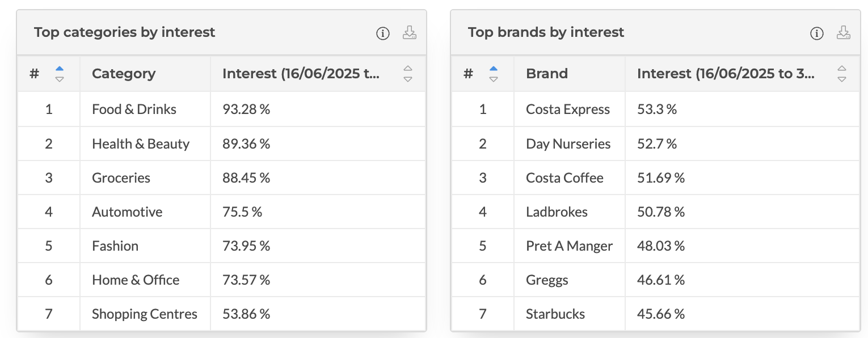Toggle ascending sort on brands # column
Viewport: 868px width, 338px height.
pos(494,69)
